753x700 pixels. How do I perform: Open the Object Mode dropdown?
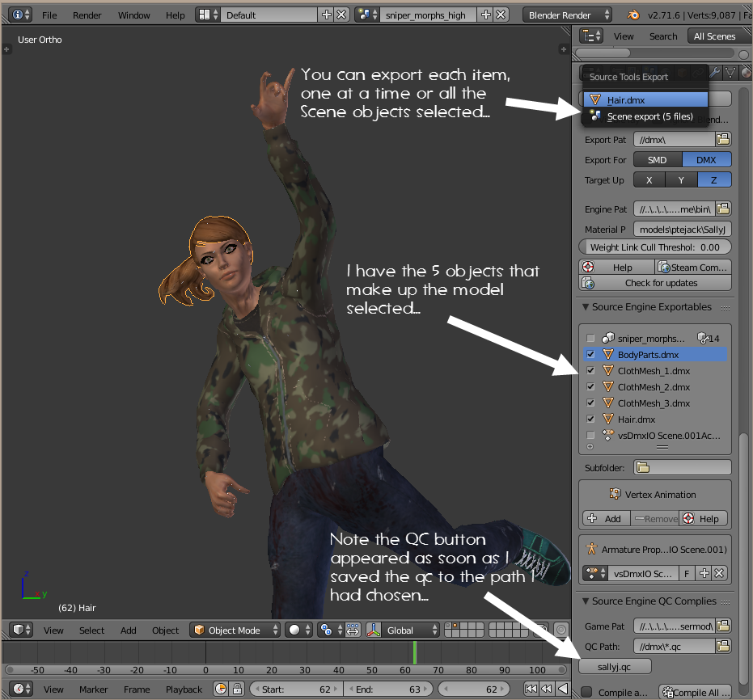pos(234,630)
